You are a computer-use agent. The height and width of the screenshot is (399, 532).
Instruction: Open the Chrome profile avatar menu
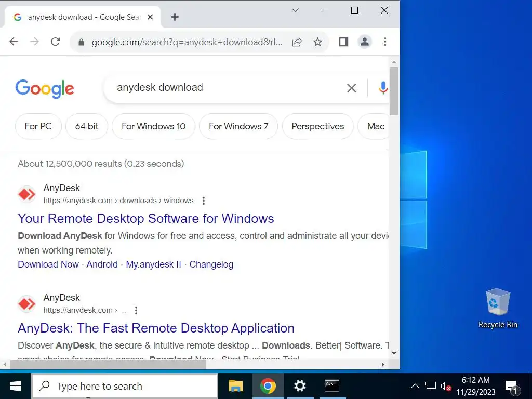365,42
